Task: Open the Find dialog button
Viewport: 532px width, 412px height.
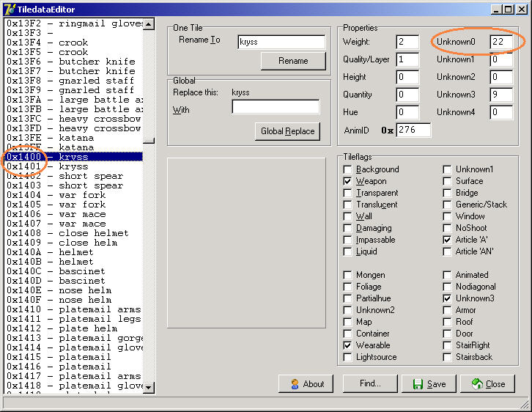Action: [x=370, y=383]
